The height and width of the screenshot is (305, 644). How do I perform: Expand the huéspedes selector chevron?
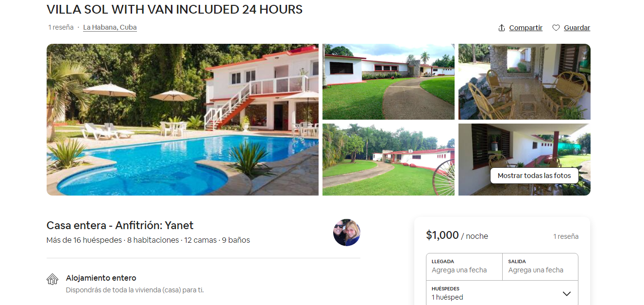point(566,293)
